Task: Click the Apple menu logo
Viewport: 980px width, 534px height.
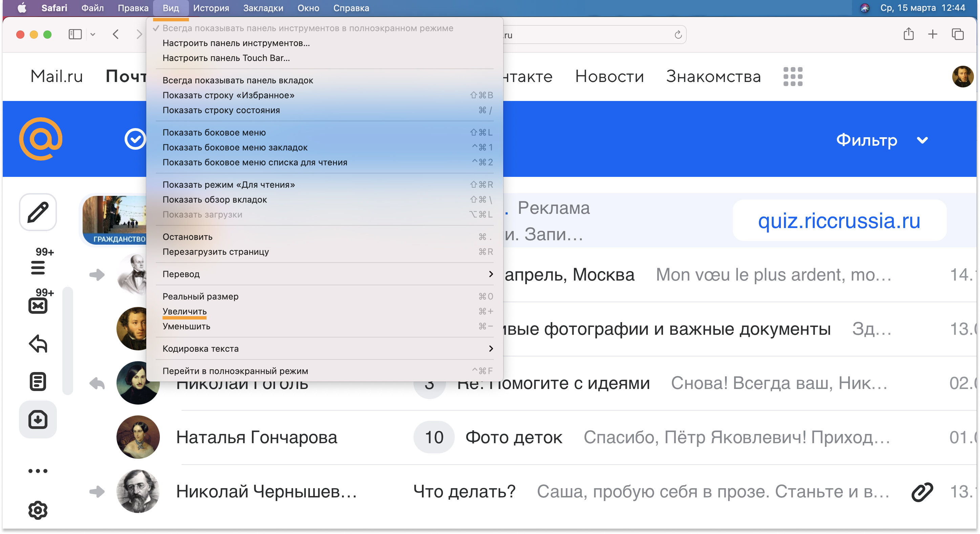Action: tap(22, 8)
